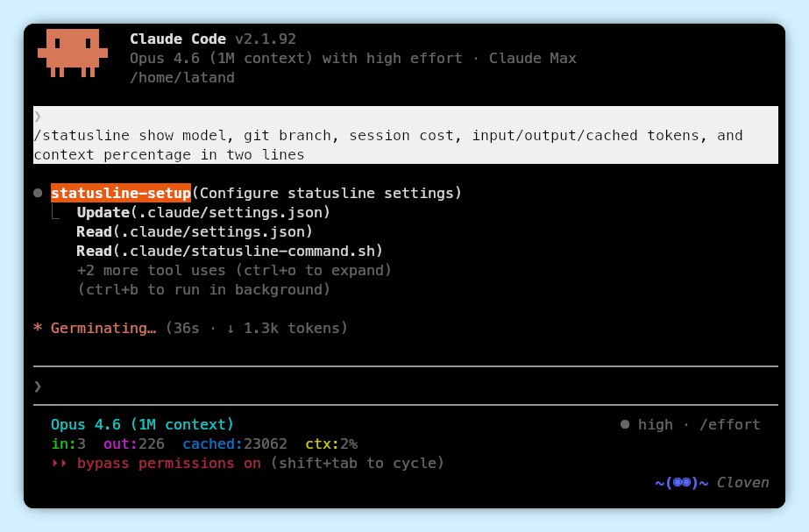809x532 pixels.
Task: Click the orange asterisk spinner before Germinating
Action: pos(38,329)
